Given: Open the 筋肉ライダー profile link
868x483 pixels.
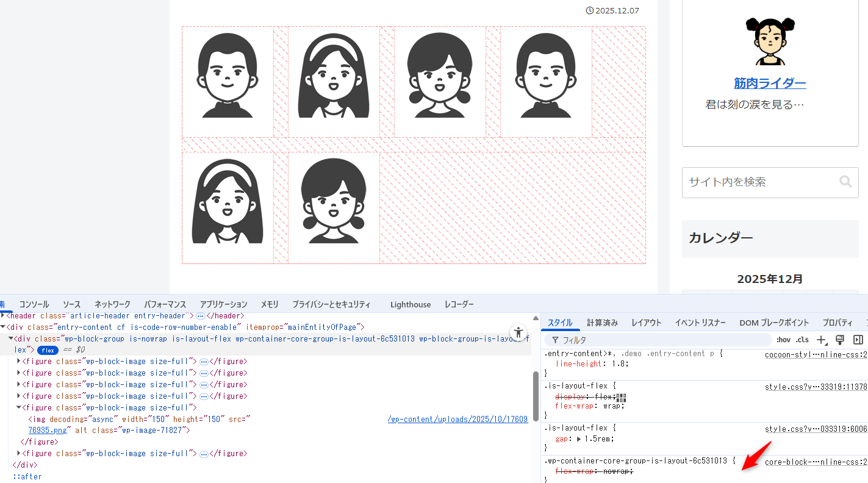Looking at the screenshot, I should 770,84.
